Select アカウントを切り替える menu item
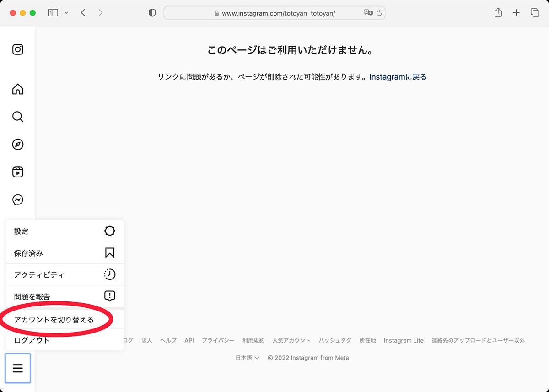The width and height of the screenshot is (549, 392). pyautogui.click(x=65, y=319)
